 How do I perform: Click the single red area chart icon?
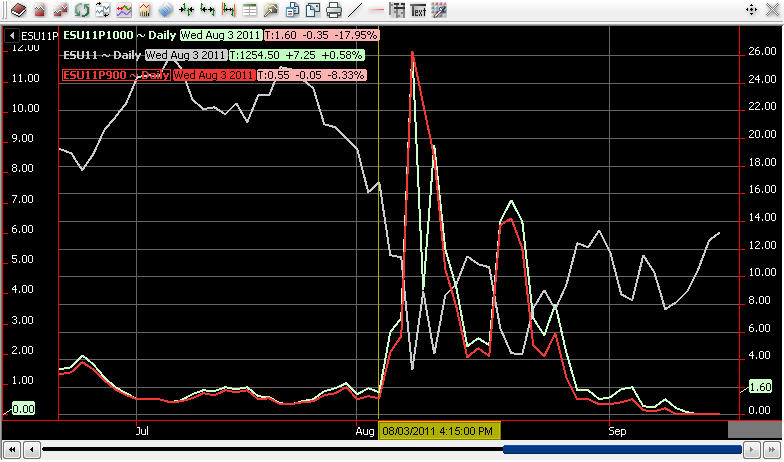pyautogui.click(x=40, y=10)
